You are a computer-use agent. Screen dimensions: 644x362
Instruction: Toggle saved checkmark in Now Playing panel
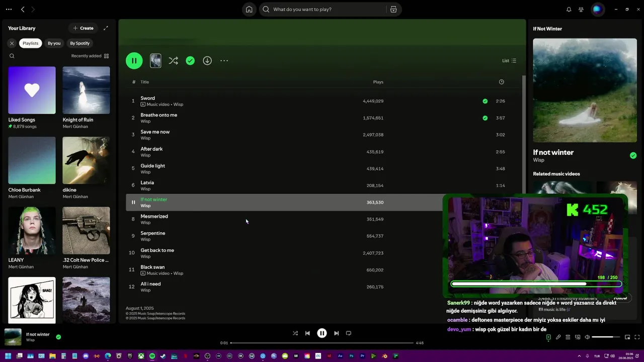point(633,155)
